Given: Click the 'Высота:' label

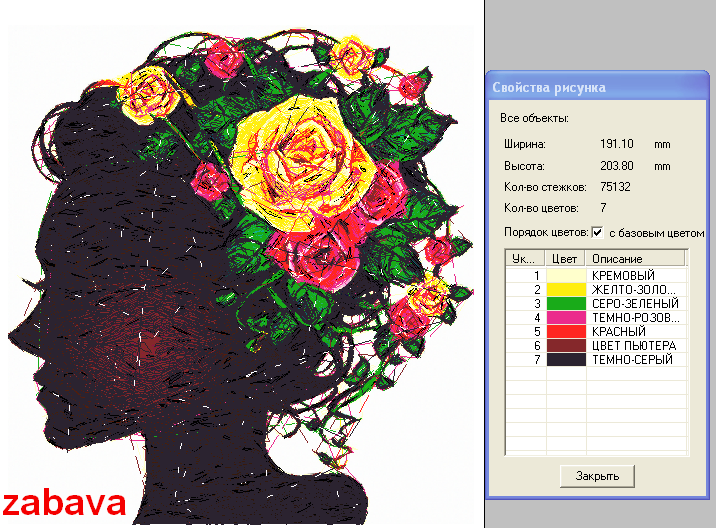Looking at the screenshot, I should click(x=524, y=166).
